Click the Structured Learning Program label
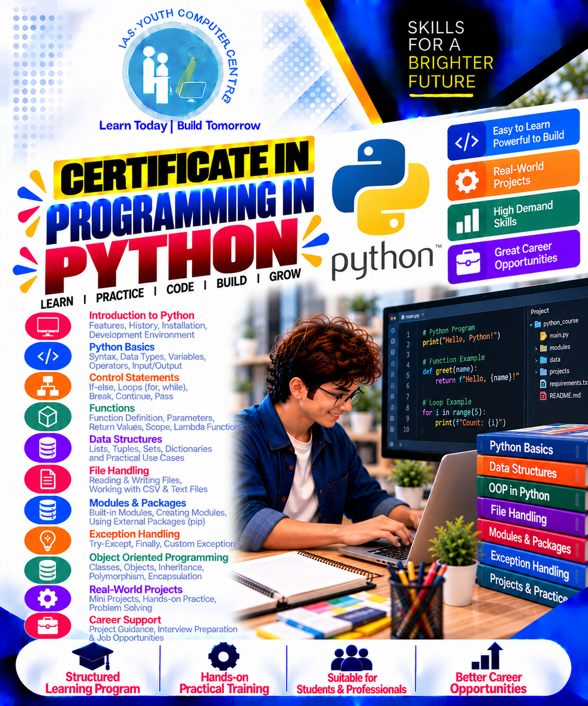This screenshot has height=706, width=588. point(92,683)
